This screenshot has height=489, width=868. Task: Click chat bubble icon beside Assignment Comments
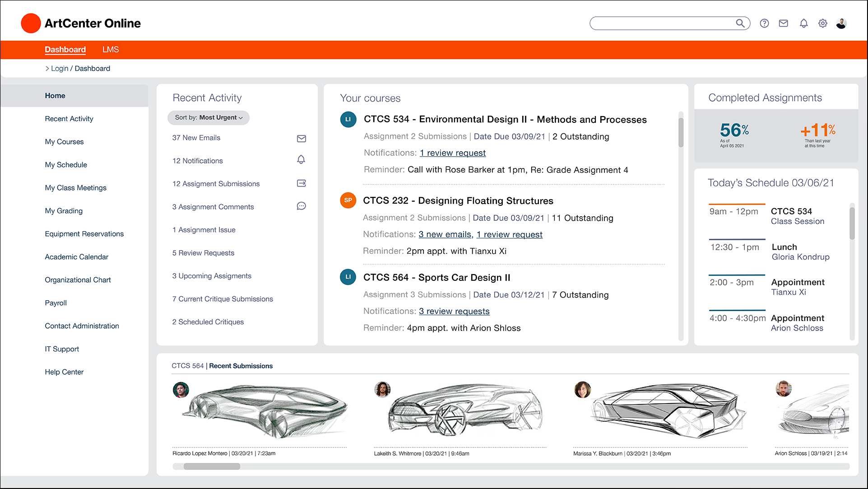302,206
